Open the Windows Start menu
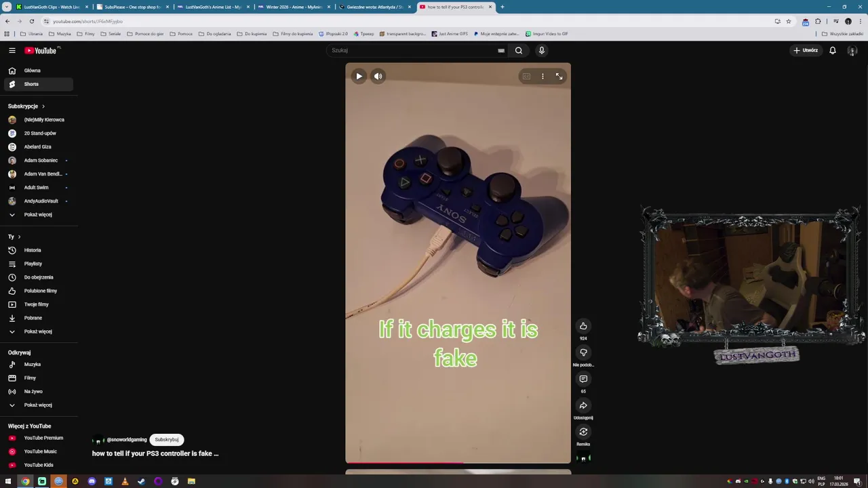This screenshot has height=488, width=868. [x=9, y=481]
